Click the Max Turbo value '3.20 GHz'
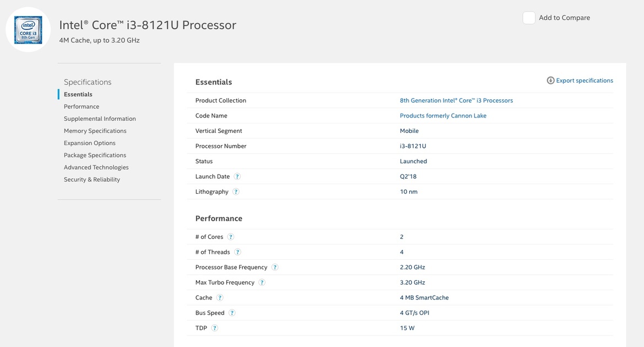 pos(413,282)
